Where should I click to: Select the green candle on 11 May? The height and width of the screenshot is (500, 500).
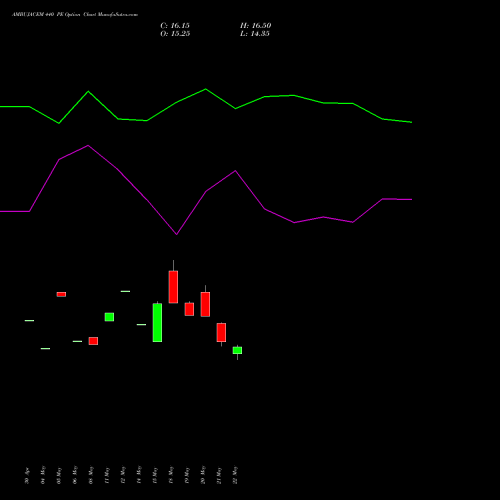(x=109, y=317)
